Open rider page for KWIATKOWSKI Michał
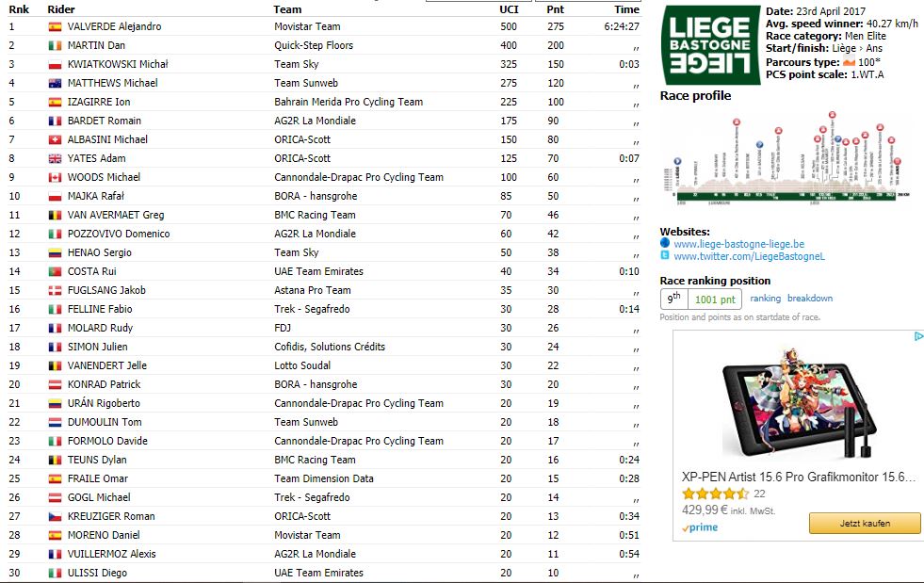This screenshot has height=583, width=924. pyautogui.click(x=118, y=64)
